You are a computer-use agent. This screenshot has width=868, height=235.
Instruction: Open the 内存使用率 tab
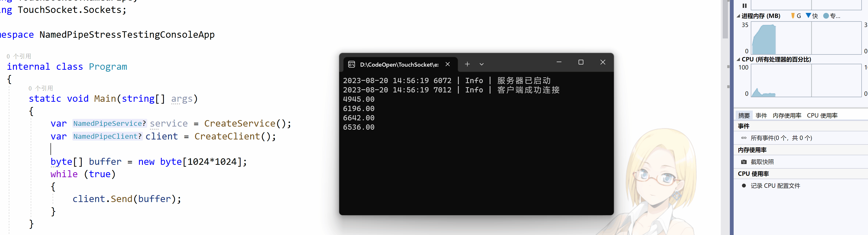coord(787,116)
